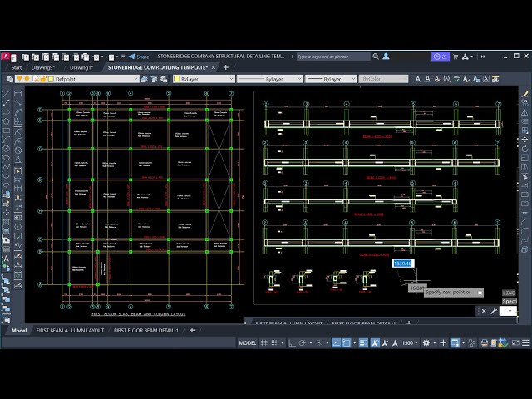
Task: Toggle polar tracking in status bar
Action: pyautogui.click(x=303, y=343)
